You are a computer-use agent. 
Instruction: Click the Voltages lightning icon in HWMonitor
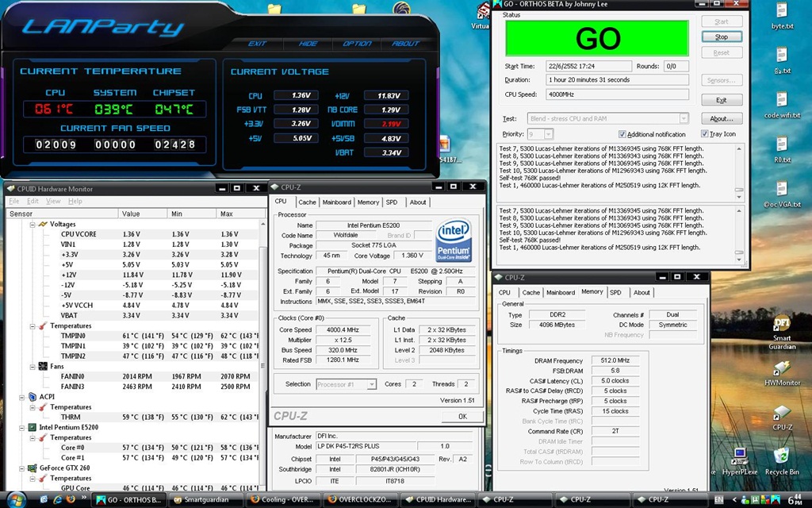43,224
